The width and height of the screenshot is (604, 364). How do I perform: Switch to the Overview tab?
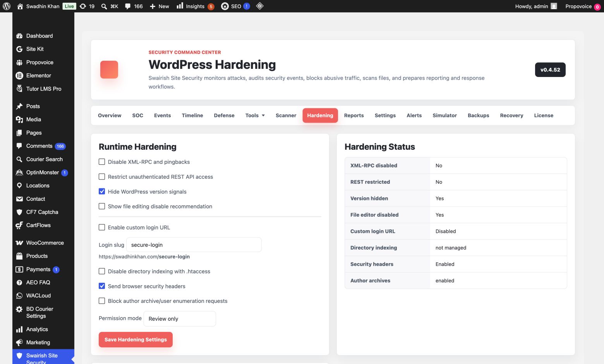(x=110, y=115)
